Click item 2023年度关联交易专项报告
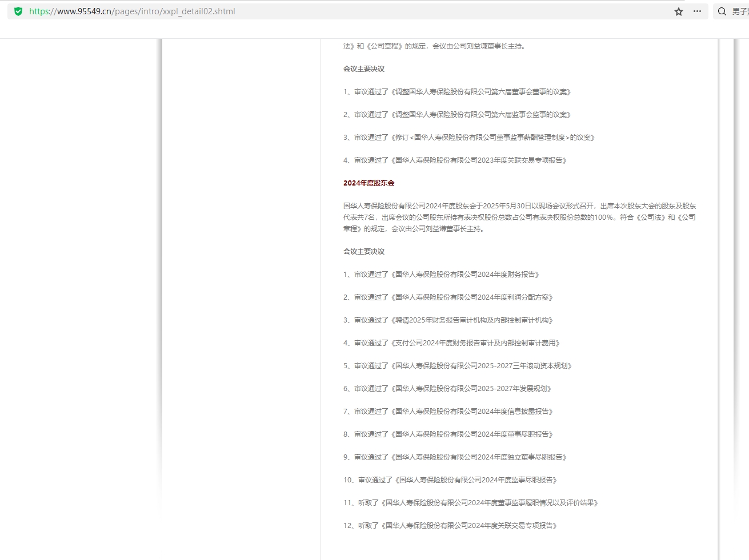 point(455,160)
